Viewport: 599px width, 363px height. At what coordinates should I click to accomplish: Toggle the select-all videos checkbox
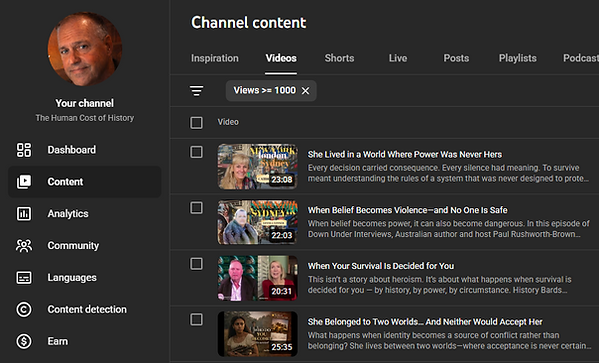click(196, 123)
